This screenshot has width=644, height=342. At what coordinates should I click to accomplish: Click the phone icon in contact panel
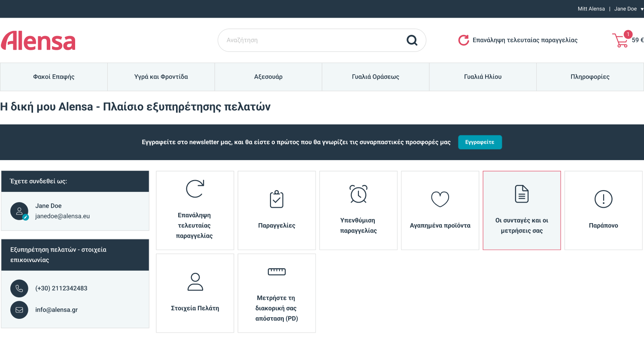pos(19,288)
